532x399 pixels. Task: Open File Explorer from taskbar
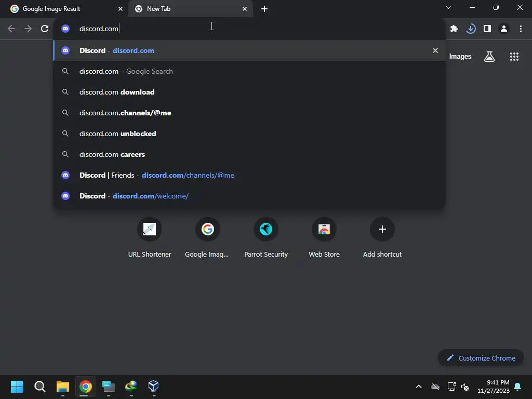click(62, 386)
